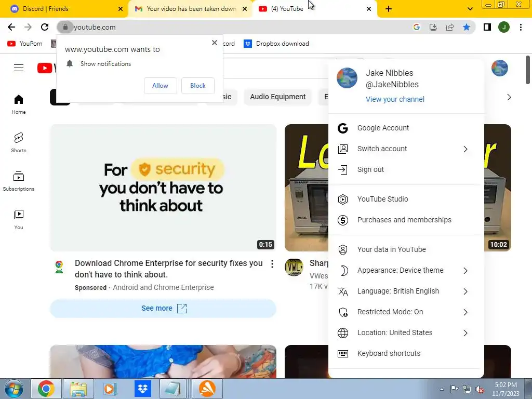Screen dimensions: 532x399
Task: Open YouTube Studio
Action: click(406, 199)
